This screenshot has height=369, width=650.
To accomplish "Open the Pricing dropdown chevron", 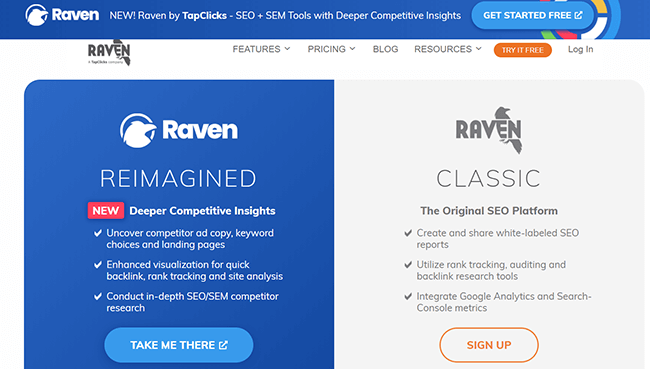I will tap(352, 49).
